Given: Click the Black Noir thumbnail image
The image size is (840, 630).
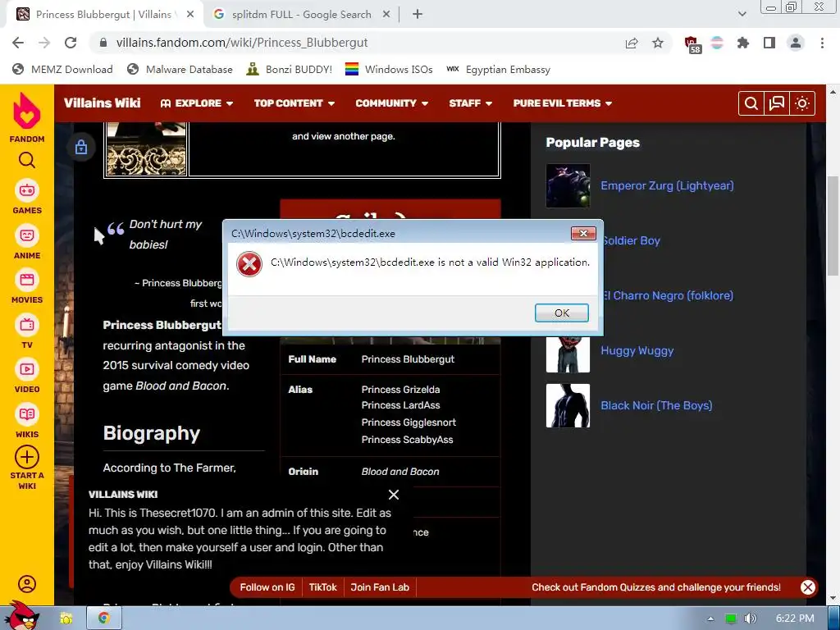Looking at the screenshot, I should [x=568, y=405].
